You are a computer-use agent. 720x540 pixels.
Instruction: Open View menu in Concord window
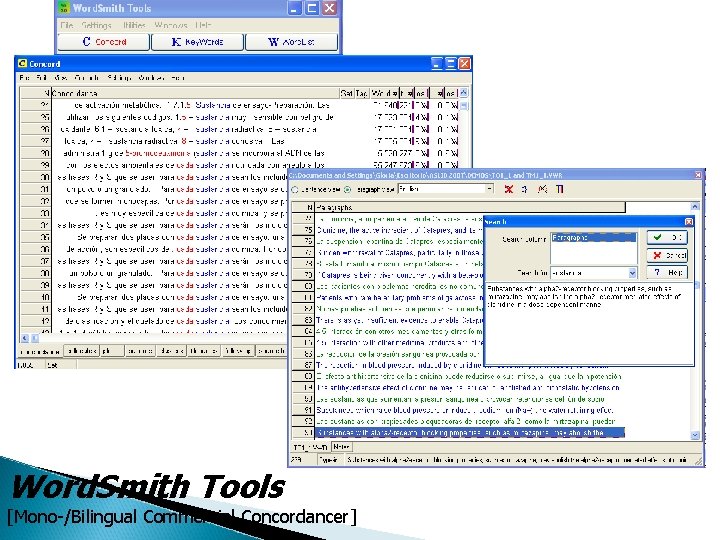tap(60, 78)
